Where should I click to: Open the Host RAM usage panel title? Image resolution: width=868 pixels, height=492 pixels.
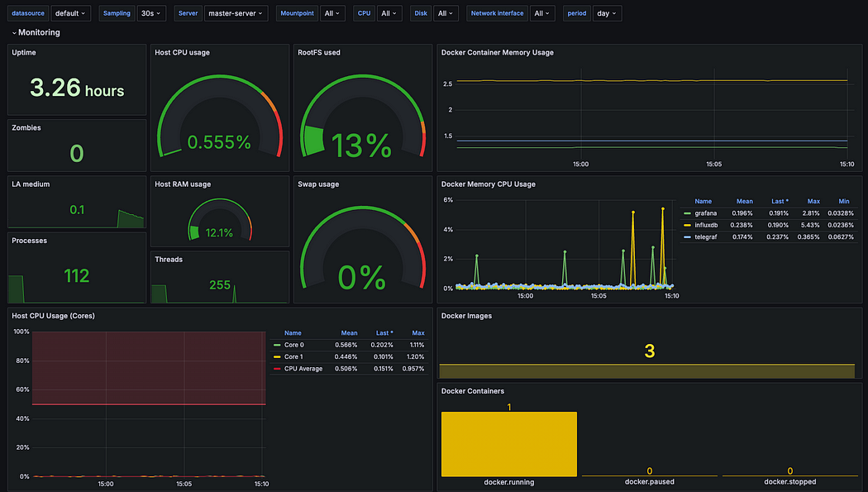[x=183, y=184]
